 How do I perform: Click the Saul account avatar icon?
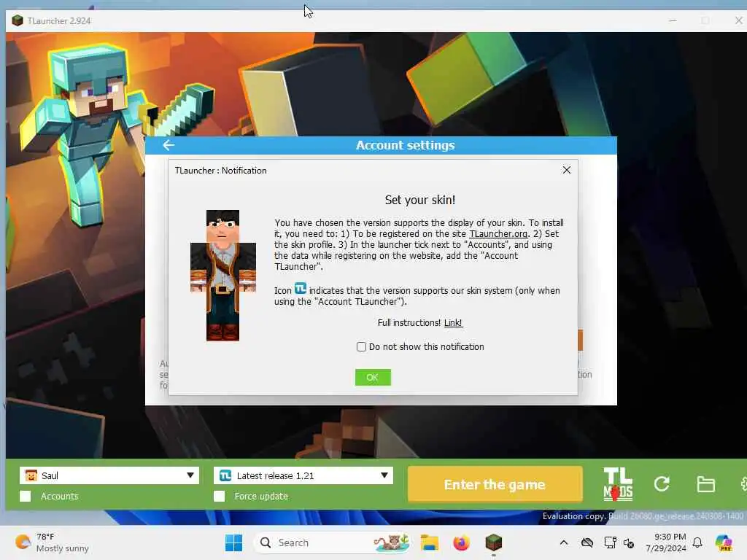pyautogui.click(x=31, y=475)
